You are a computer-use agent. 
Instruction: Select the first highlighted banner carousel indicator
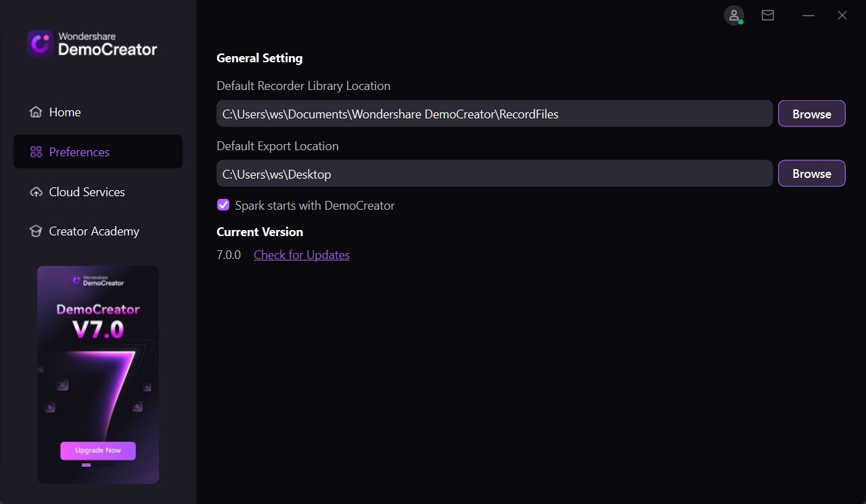pyautogui.click(x=86, y=465)
